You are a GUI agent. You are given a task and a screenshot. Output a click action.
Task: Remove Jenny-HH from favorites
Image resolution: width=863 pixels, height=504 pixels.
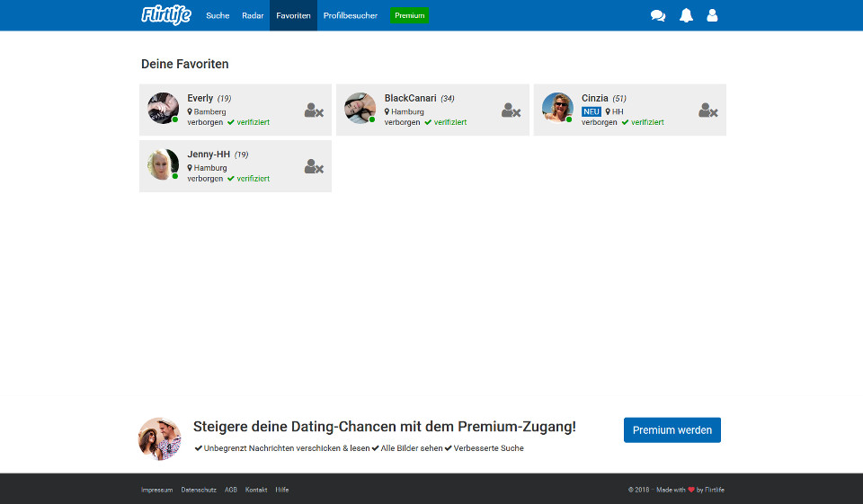click(314, 166)
